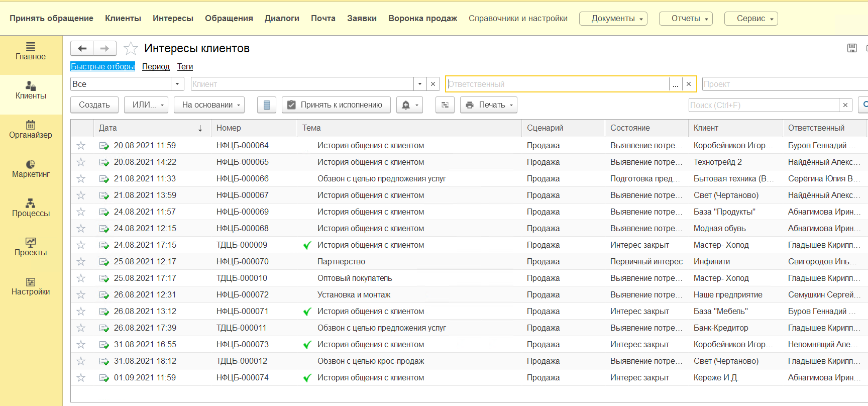Switch to the Период filter tab

[156, 66]
